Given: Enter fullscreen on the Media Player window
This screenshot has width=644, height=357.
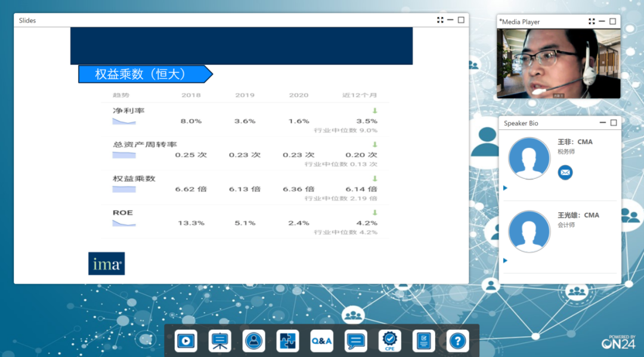Looking at the screenshot, I should (592, 21).
